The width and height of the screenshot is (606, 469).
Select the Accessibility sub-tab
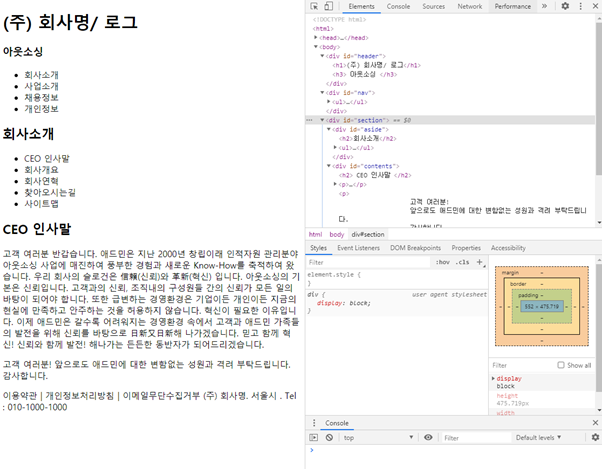(x=508, y=248)
